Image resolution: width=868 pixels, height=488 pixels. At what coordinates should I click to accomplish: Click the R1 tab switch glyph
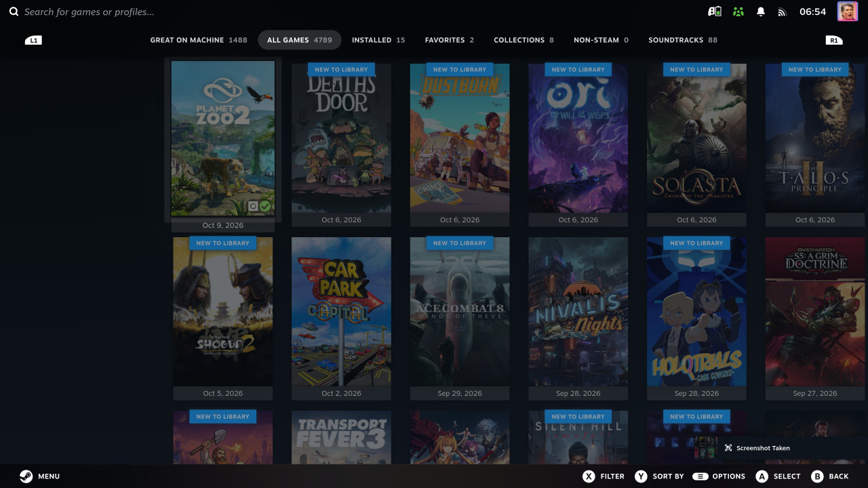[x=834, y=40]
